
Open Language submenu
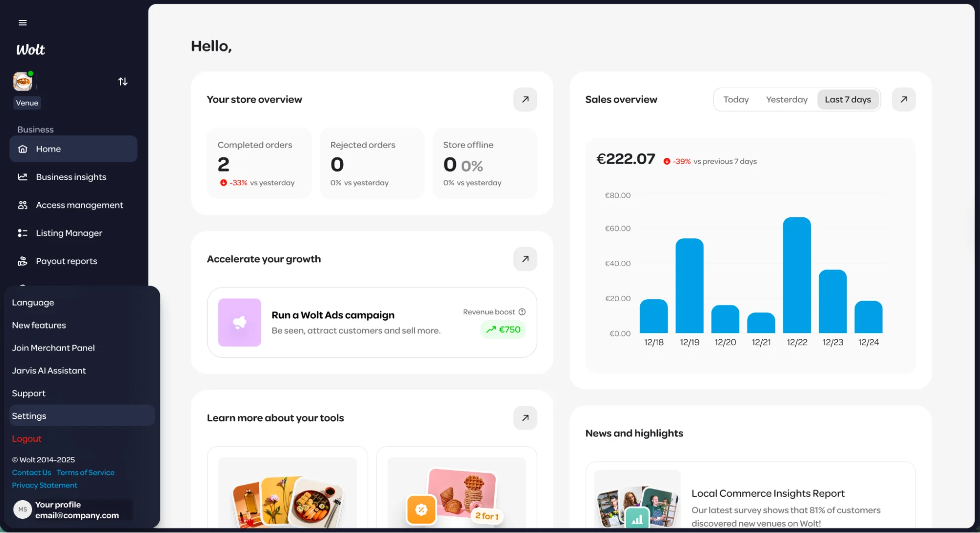coord(33,303)
